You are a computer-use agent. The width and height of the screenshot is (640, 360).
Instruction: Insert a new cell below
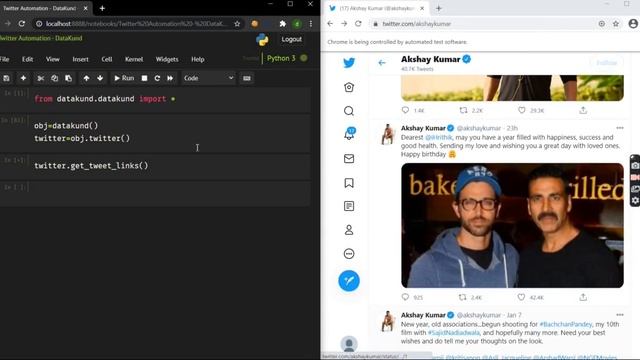tap(23, 78)
